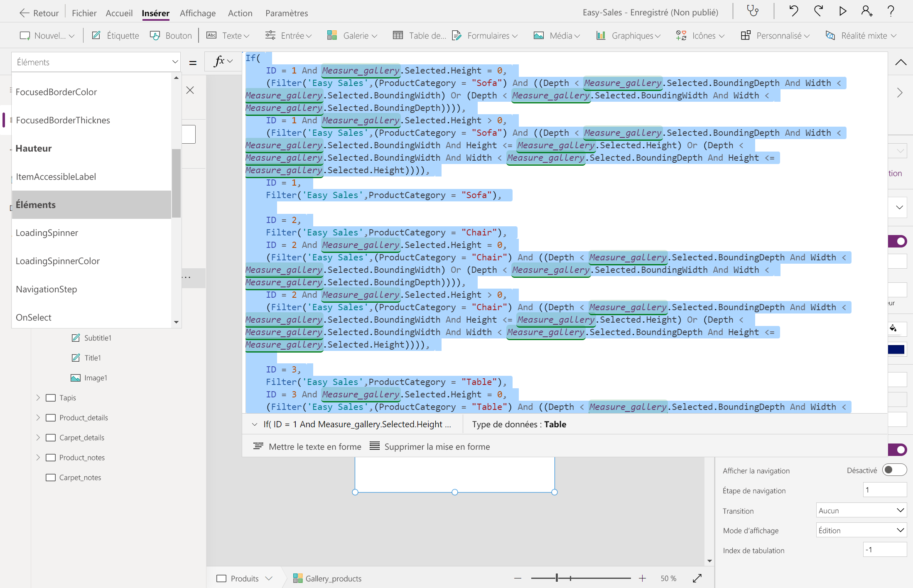
Task: Select Gallery_products breadcrumb
Action: pos(327,578)
